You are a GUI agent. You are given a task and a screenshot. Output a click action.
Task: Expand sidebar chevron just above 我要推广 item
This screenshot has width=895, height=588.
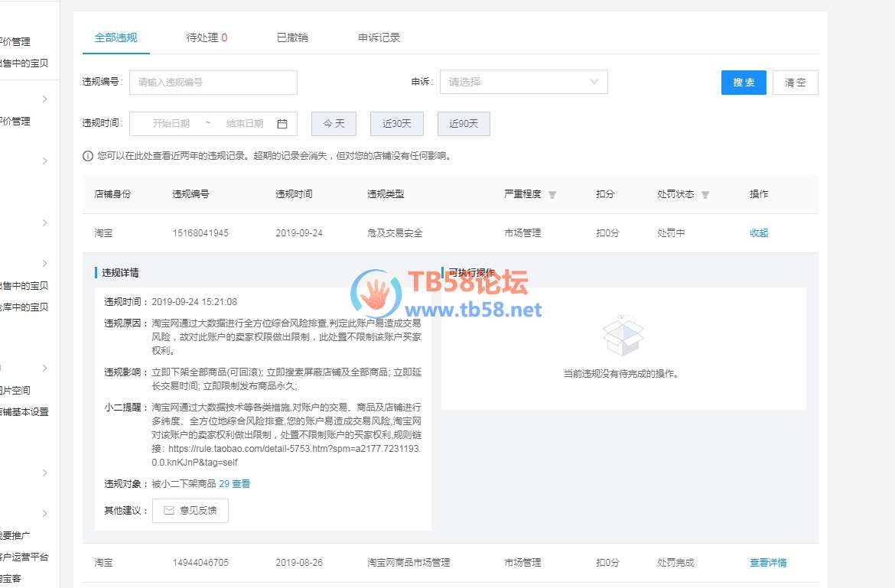pyautogui.click(x=45, y=513)
